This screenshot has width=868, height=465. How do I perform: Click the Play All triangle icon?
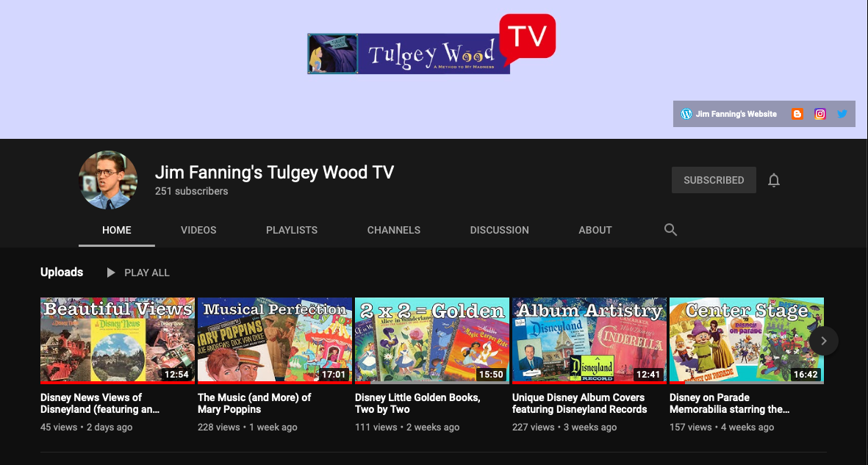click(x=111, y=273)
